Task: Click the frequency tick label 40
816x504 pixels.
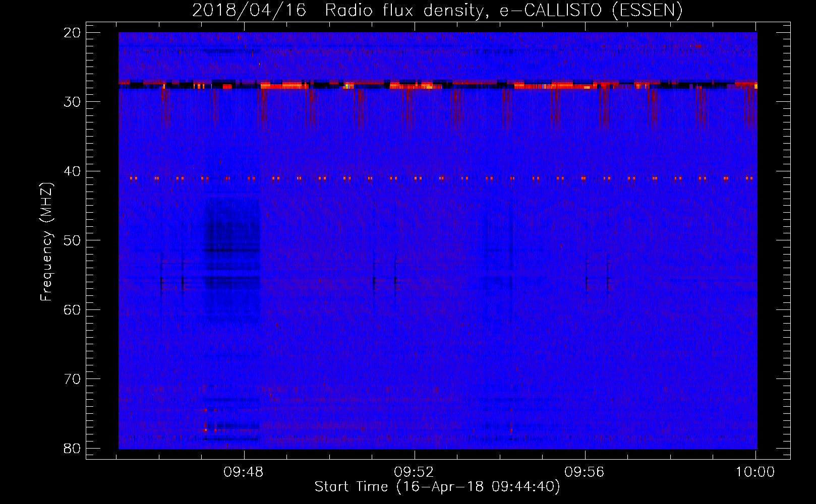Action: 72,171
